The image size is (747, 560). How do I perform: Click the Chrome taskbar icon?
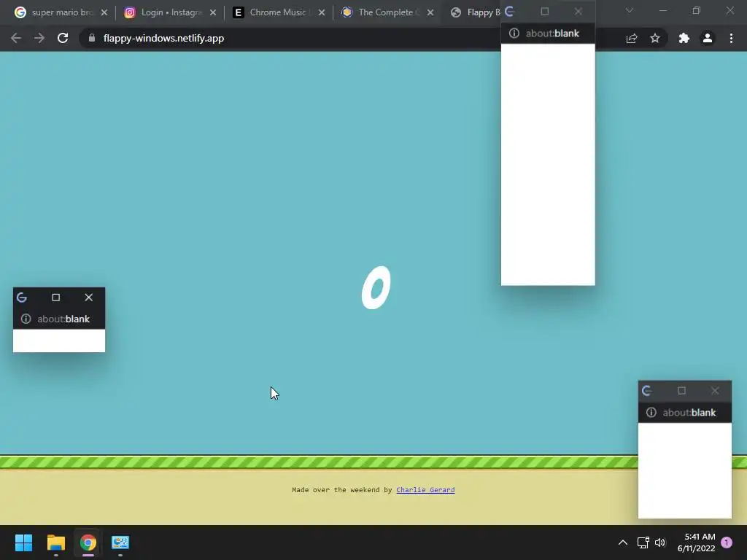[x=88, y=542]
